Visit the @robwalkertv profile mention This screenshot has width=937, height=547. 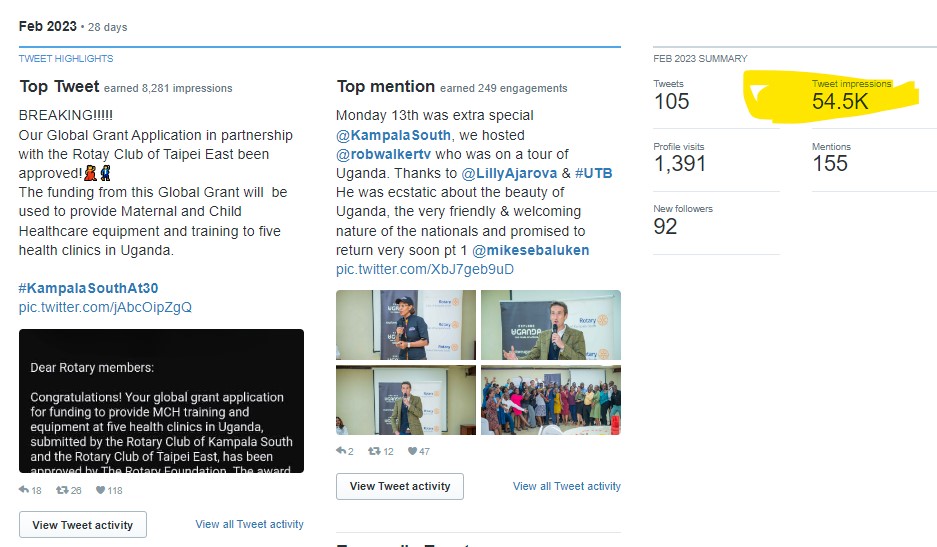383,154
